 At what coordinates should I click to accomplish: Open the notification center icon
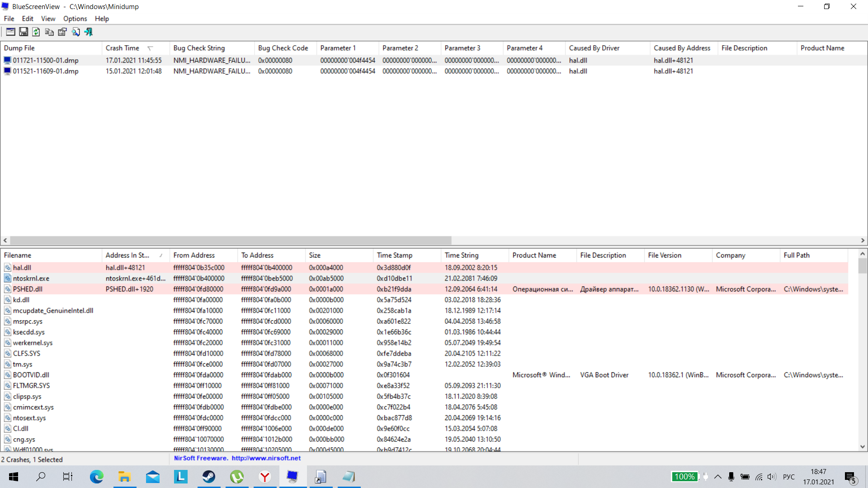click(x=850, y=477)
